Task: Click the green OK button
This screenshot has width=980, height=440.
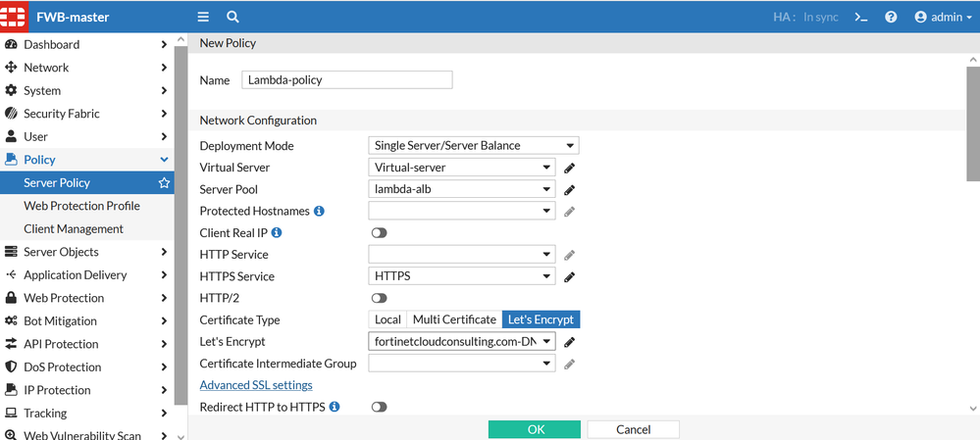Action: (x=535, y=429)
